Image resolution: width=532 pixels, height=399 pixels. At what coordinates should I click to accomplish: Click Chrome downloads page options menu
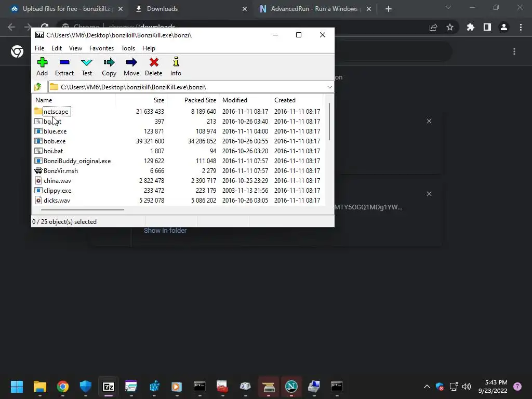pyautogui.click(x=514, y=51)
